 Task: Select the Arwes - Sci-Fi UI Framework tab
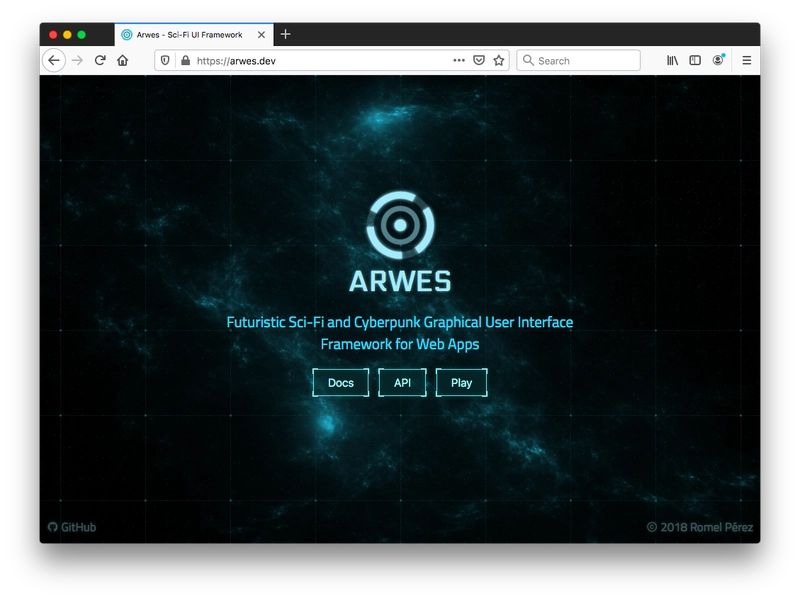click(194, 35)
